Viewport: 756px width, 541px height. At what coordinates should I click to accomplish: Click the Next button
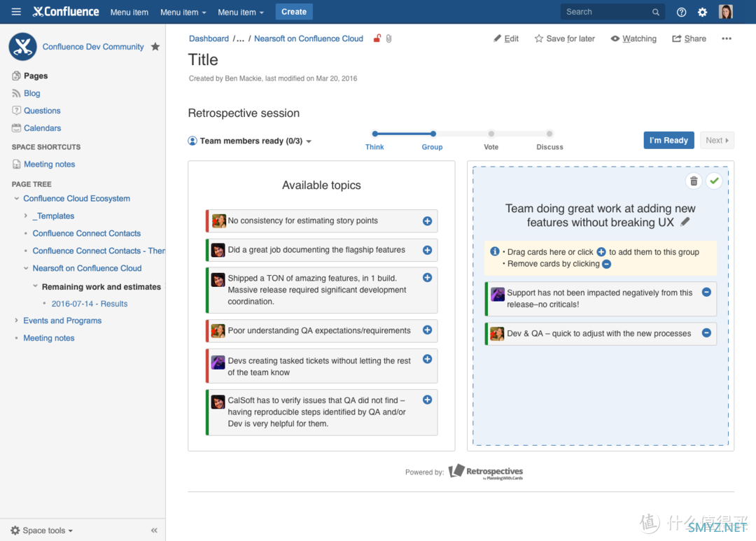pos(717,140)
